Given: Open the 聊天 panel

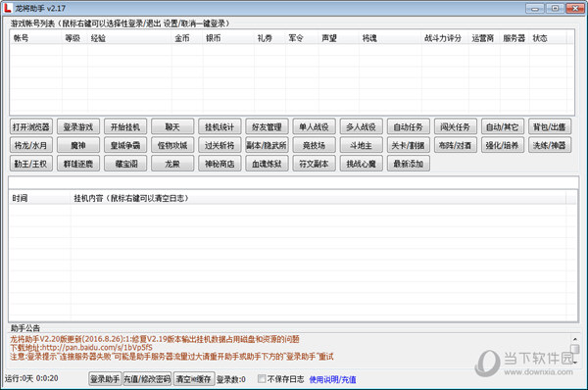Looking at the screenshot, I should (x=172, y=126).
